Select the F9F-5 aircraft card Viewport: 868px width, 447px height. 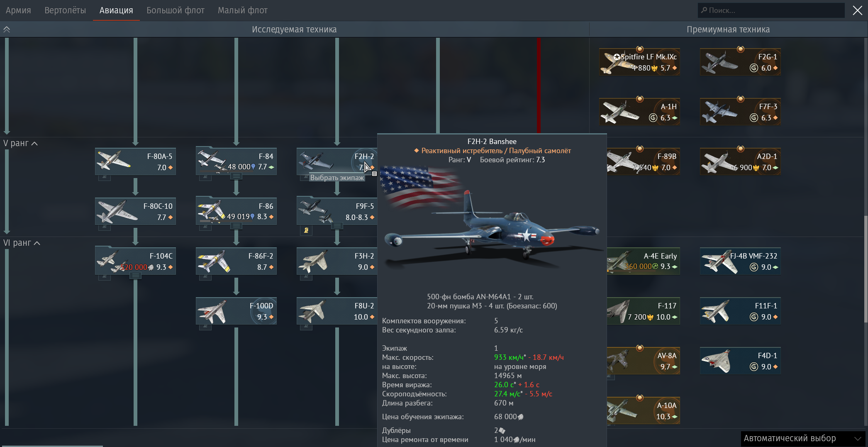tap(336, 211)
